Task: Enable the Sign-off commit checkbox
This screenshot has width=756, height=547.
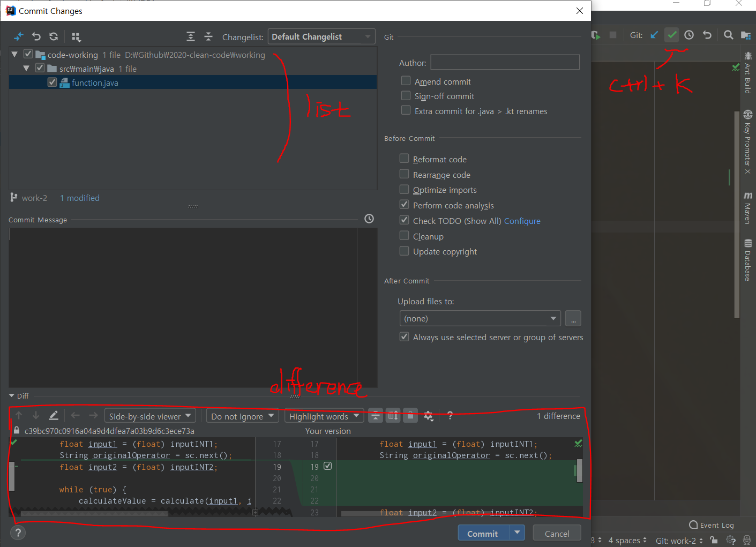Action: (406, 95)
